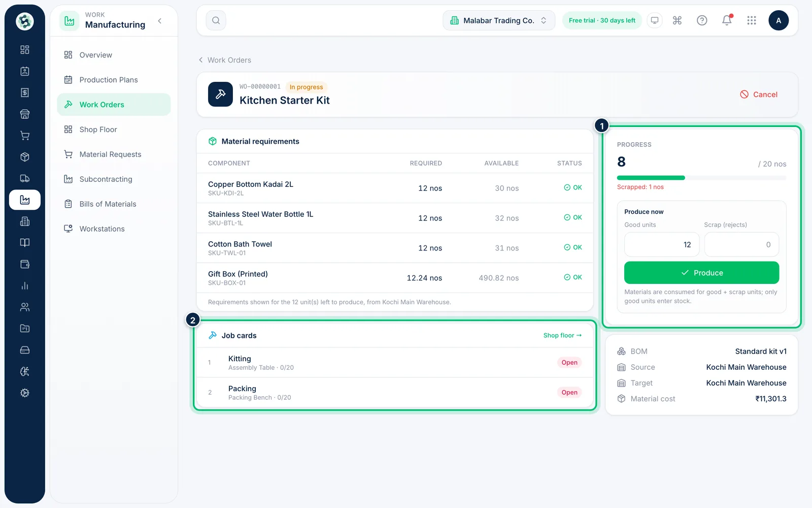This screenshot has width=812, height=508.
Task: Open Bills of Materials in sidebar
Action: tap(114, 204)
